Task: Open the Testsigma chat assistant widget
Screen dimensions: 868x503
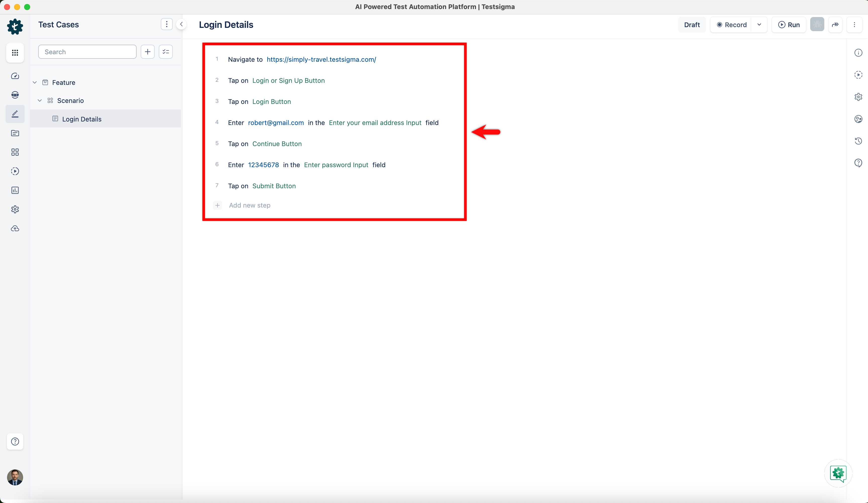Action: (838, 473)
